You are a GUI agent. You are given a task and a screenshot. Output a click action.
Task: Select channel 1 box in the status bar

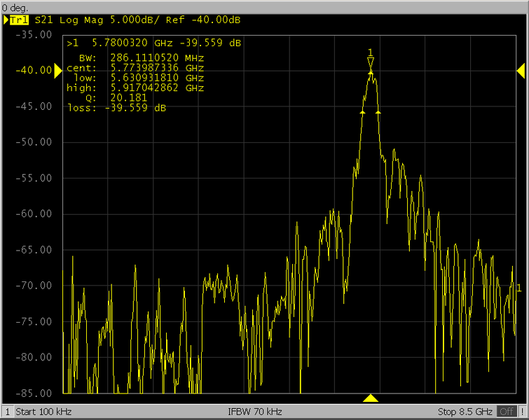(x=7, y=411)
